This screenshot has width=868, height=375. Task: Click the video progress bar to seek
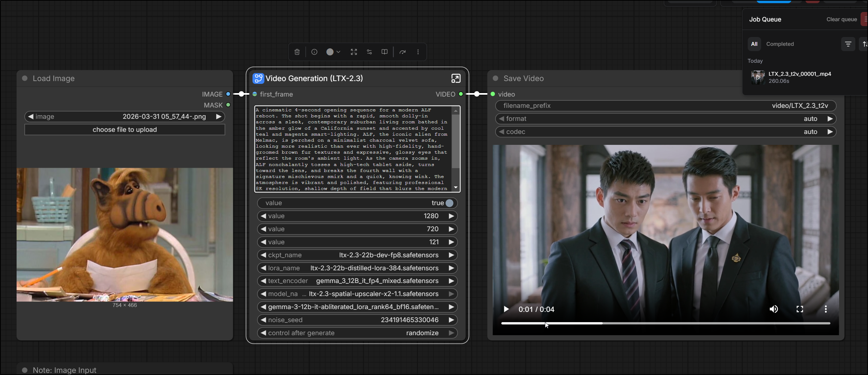[x=665, y=323]
